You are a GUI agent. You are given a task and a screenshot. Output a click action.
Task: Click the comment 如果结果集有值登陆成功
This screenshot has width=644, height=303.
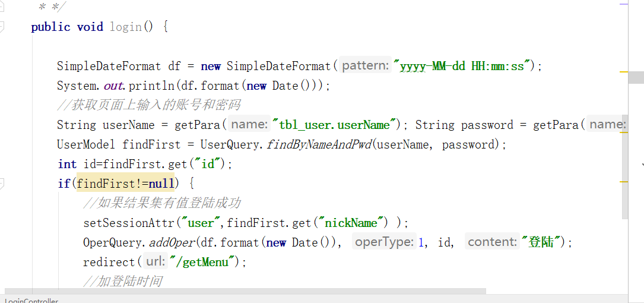162,203
